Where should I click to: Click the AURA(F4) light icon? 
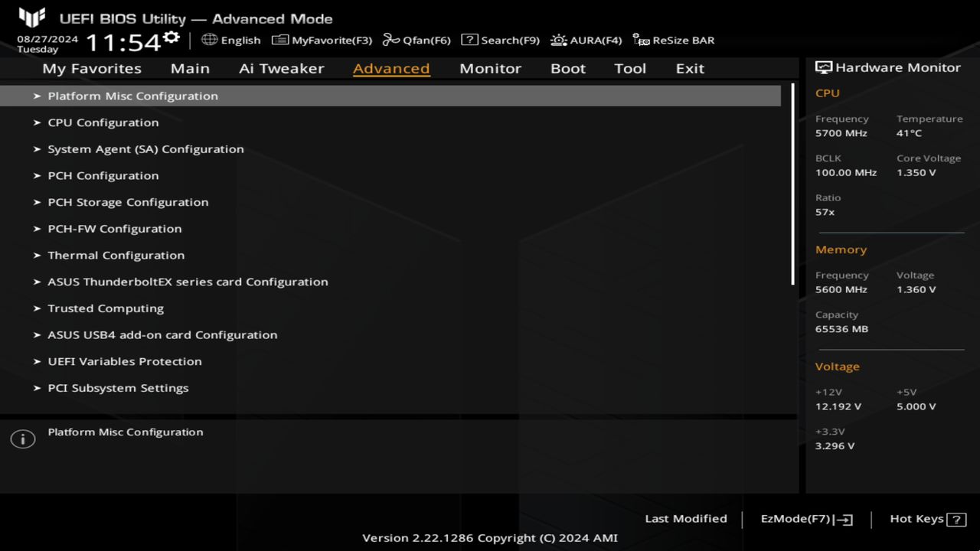[x=559, y=40]
